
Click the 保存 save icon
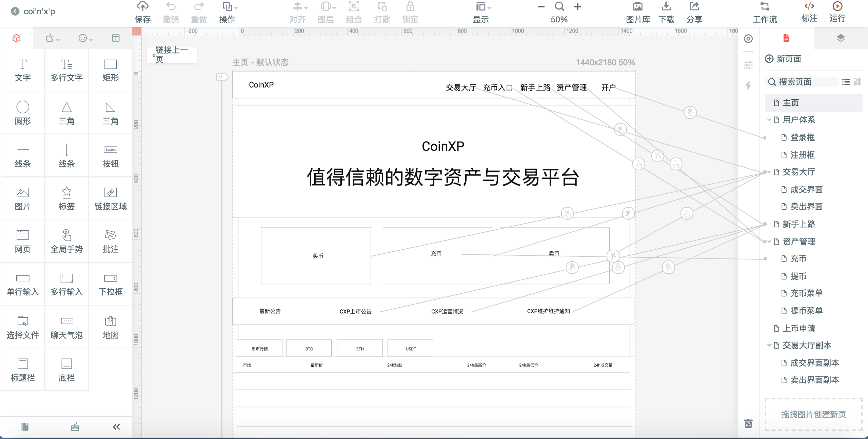[142, 7]
